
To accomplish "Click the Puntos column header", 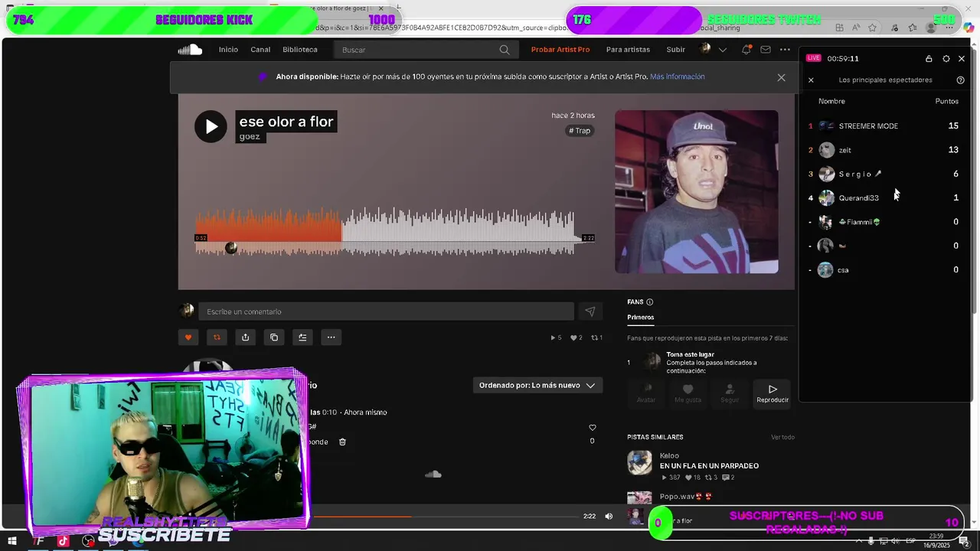I will point(946,101).
